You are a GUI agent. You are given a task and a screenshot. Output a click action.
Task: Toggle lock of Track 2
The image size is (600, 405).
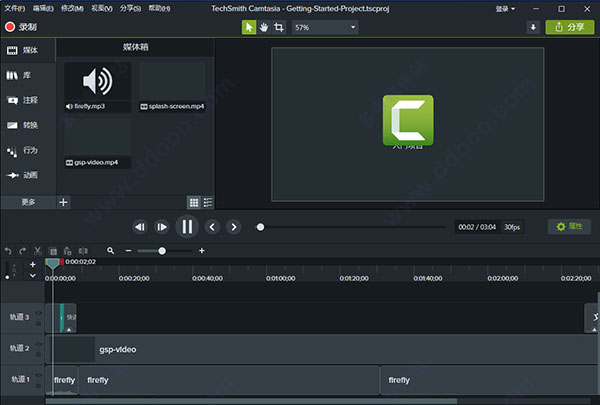(38, 354)
